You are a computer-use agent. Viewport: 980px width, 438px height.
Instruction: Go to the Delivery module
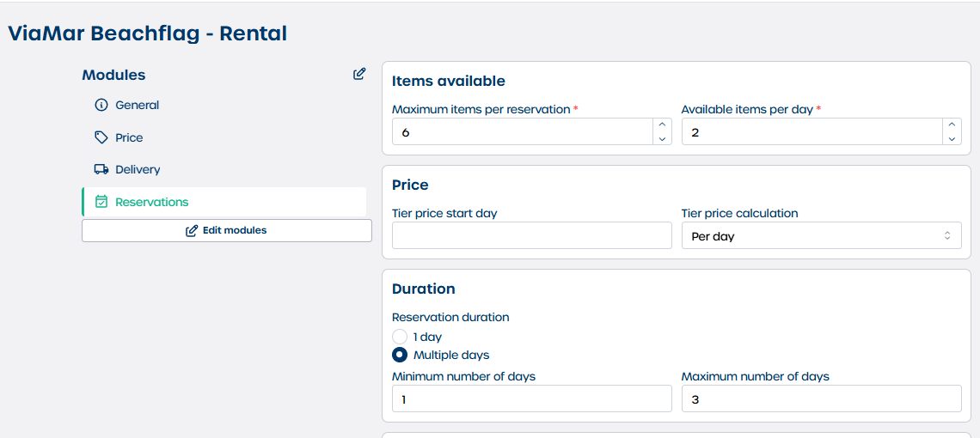(138, 170)
